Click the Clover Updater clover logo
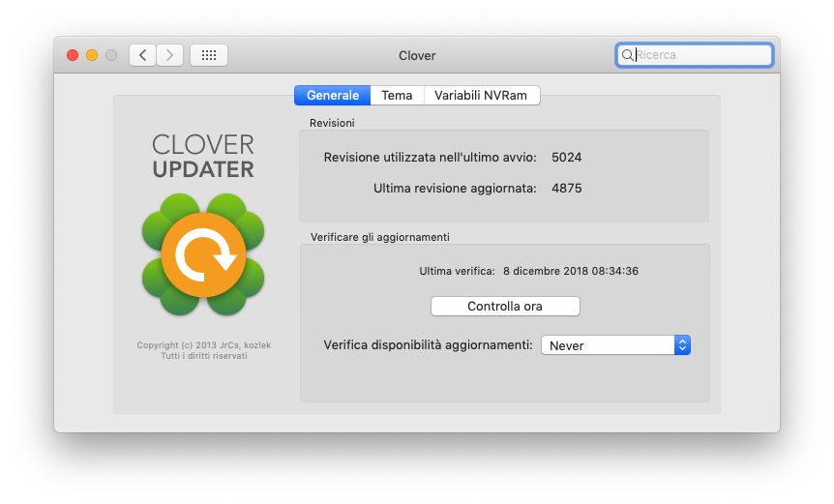This screenshot has width=834, height=504. [203, 254]
